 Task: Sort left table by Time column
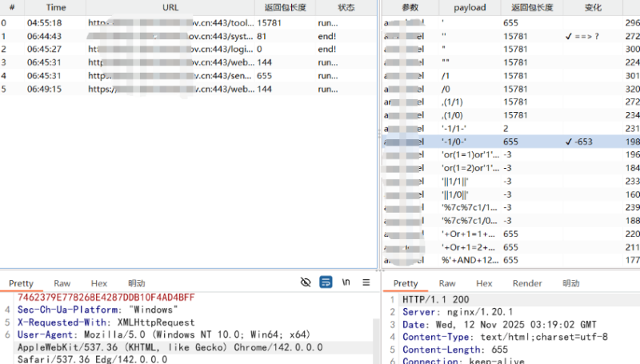point(55,7)
